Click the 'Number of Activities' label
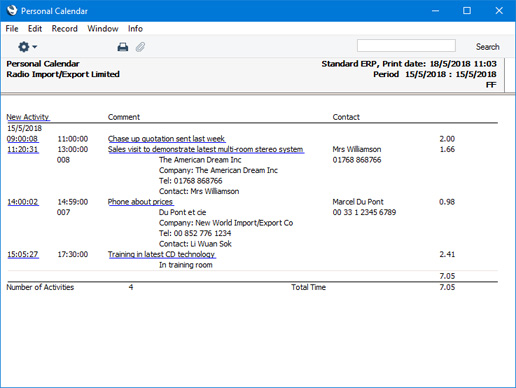516x388 pixels. pos(40,287)
